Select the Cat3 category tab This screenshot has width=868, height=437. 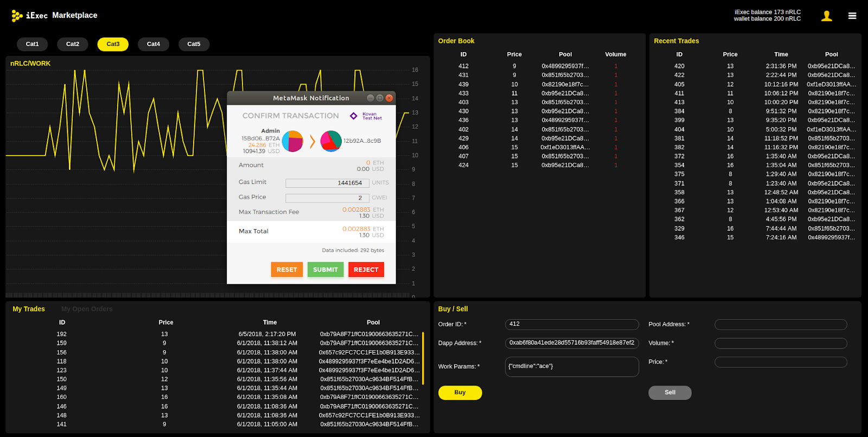coord(113,44)
